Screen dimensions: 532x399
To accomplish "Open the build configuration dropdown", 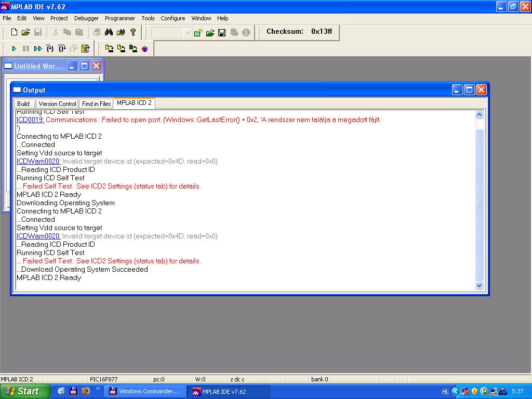I will pos(187,33).
